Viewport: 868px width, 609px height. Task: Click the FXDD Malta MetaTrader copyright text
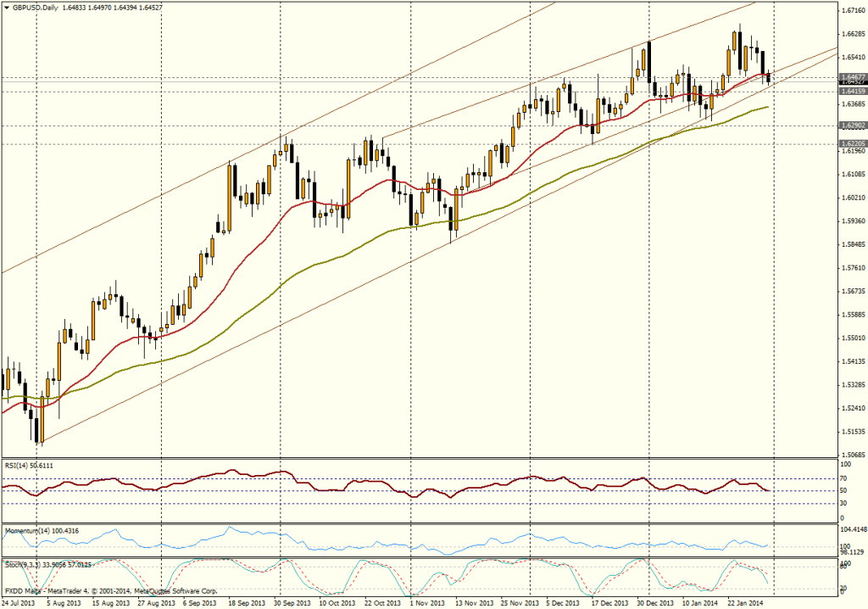pos(110,590)
